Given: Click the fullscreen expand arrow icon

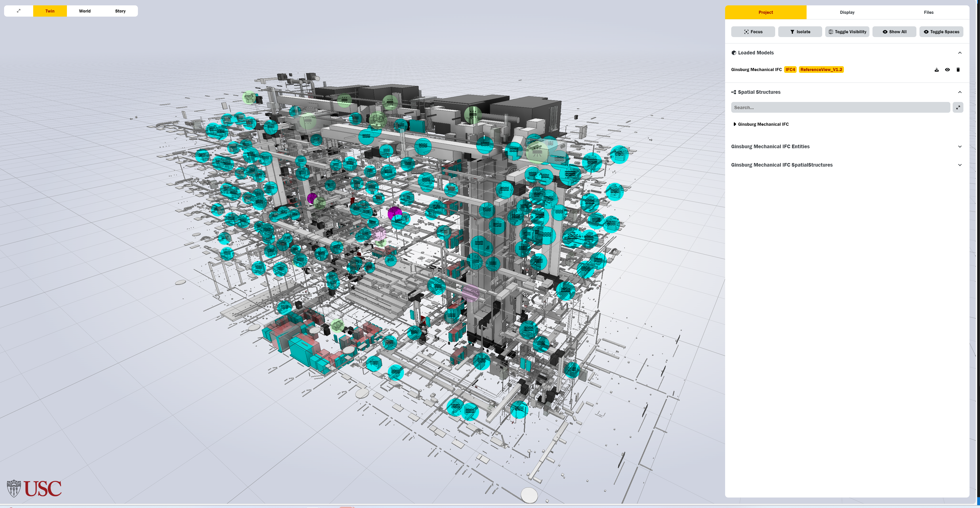Looking at the screenshot, I should (x=19, y=11).
